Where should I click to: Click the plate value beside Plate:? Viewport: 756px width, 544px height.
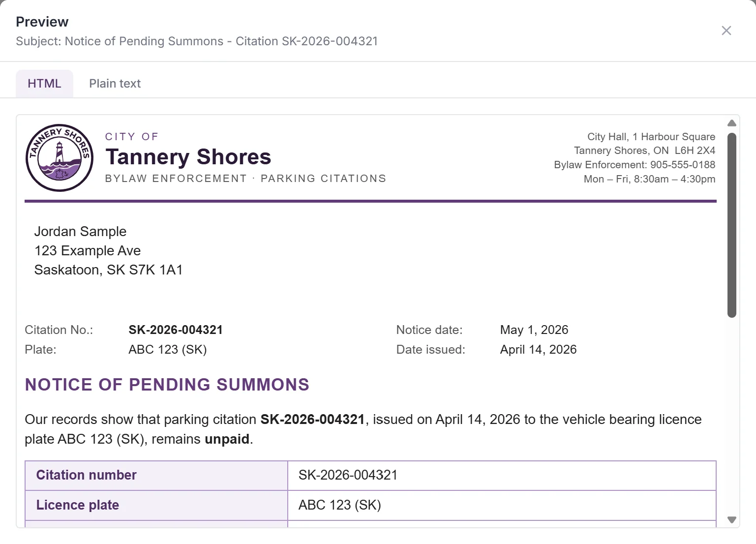point(168,350)
